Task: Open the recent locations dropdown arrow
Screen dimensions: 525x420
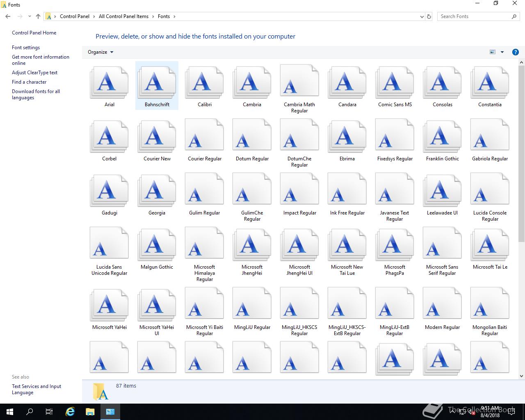Action: (x=30, y=16)
